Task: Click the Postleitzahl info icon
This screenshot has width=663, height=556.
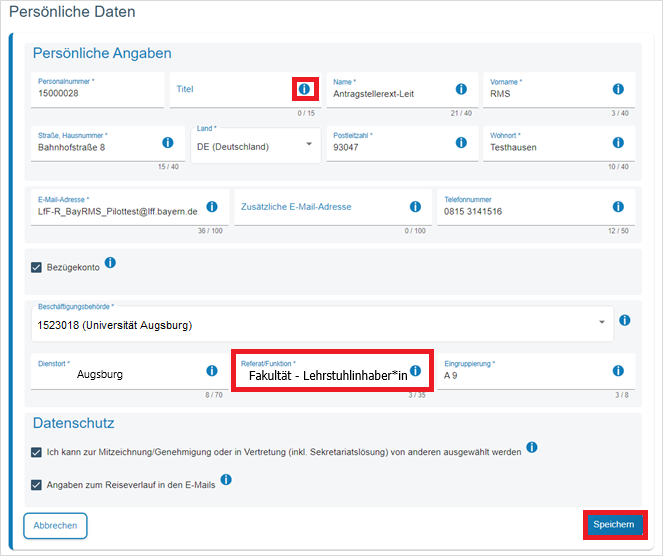Action: 461,143
